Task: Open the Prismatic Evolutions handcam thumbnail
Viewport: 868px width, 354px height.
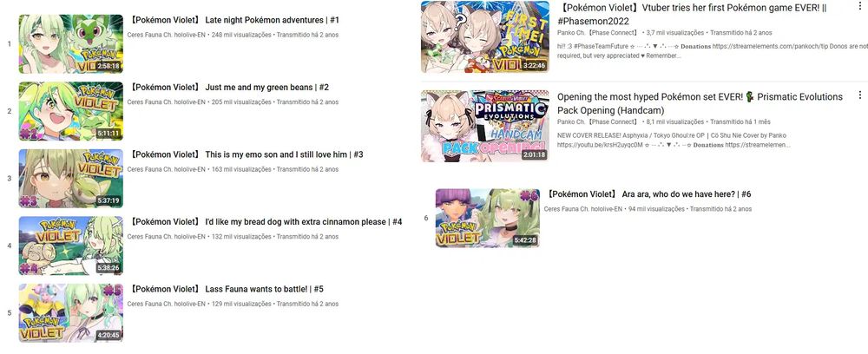Action: click(485, 126)
